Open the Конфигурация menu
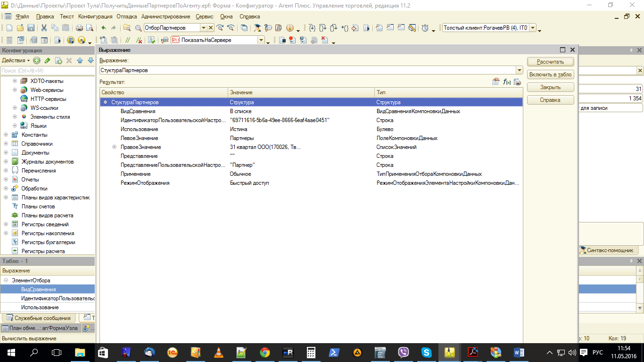 pyautogui.click(x=95, y=16)
